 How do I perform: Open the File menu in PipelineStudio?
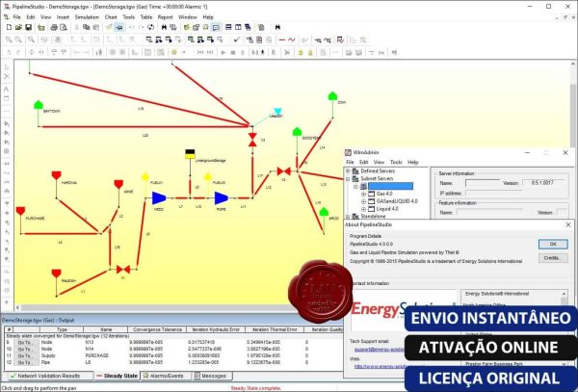(17, 17)
